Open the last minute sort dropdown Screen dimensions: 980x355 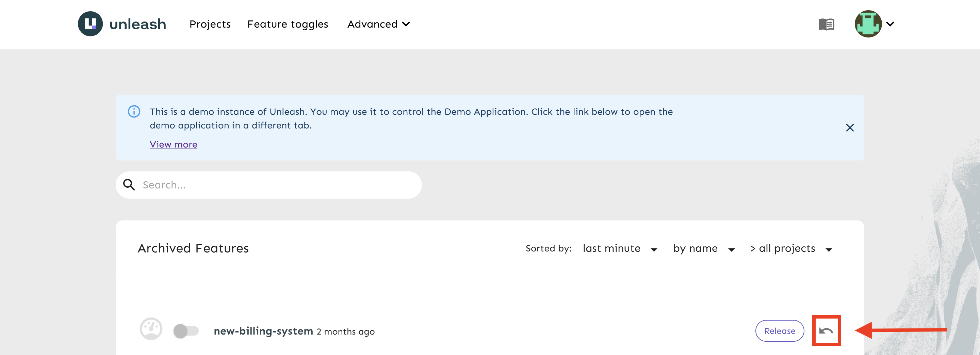pyautogui.click(x=620, y=249)
